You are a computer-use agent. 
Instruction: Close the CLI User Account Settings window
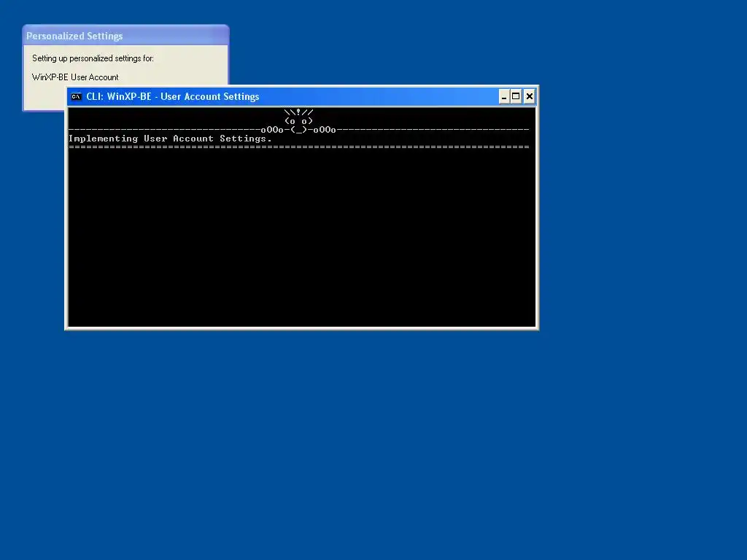click(x=530, y=97)
